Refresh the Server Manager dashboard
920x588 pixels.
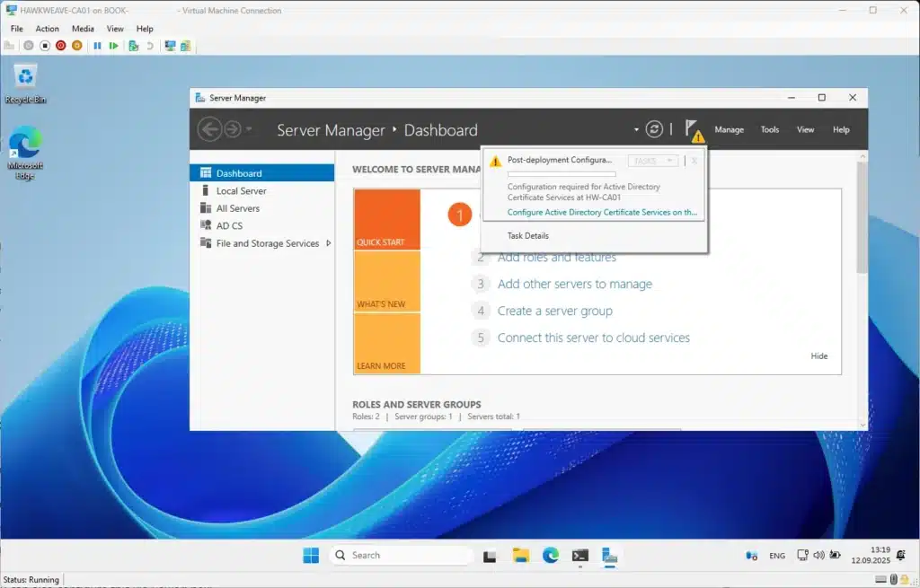click(x=655, y=129)
